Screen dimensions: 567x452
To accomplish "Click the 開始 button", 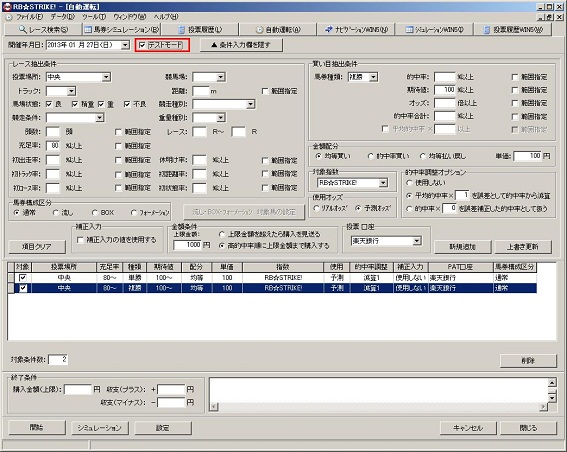I will coord(37,428).
